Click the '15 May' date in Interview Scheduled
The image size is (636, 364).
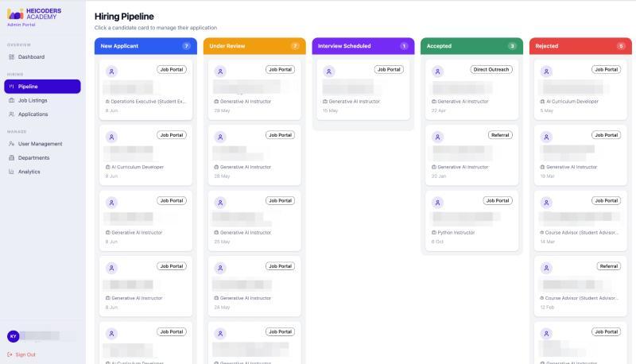330,110
